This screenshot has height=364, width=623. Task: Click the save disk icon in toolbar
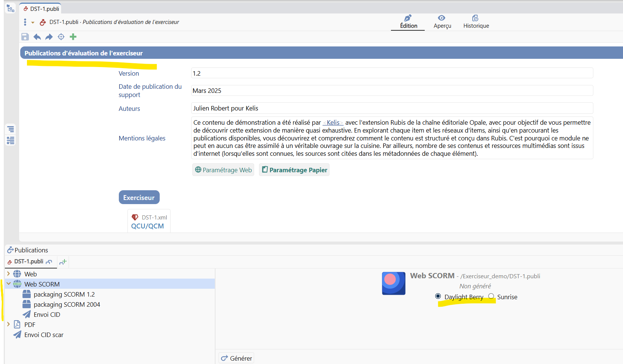pyautogui.click(x=25, y=37)
